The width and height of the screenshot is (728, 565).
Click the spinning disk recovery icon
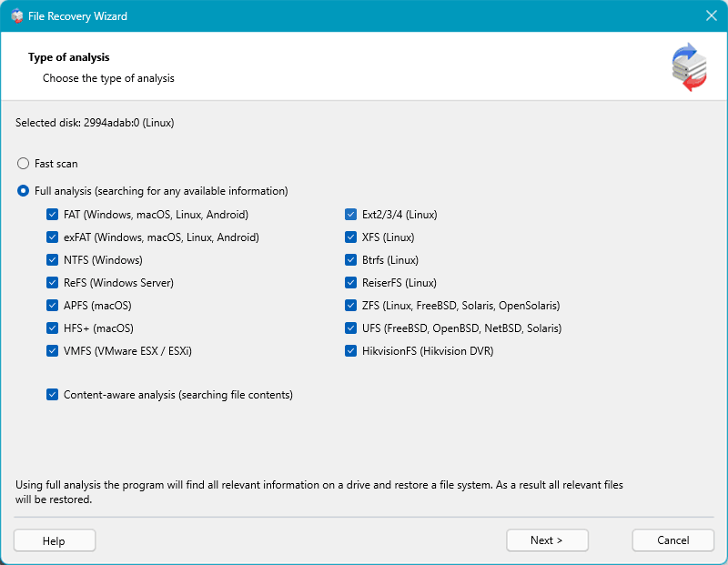[x=690, y=64]
